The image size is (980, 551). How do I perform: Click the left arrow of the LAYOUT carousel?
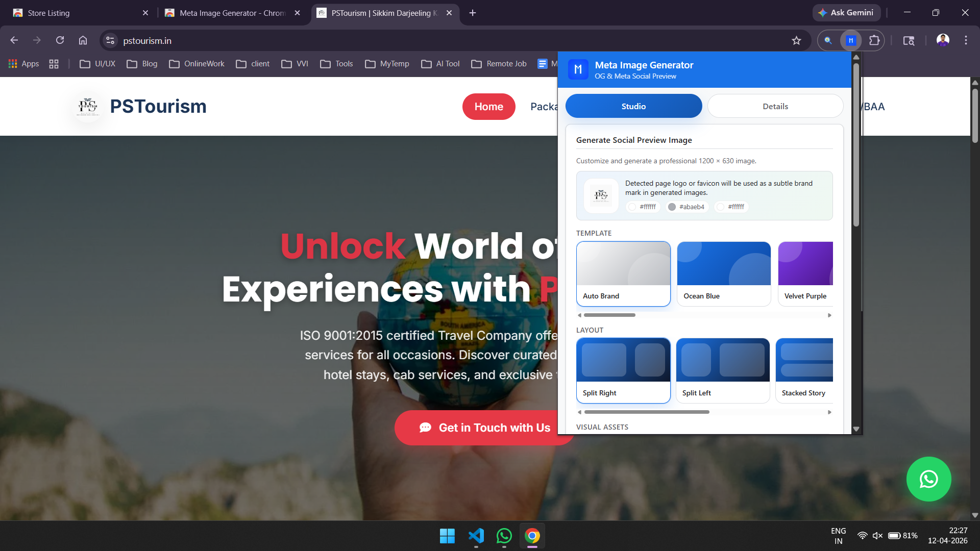(x=579, y=412)
